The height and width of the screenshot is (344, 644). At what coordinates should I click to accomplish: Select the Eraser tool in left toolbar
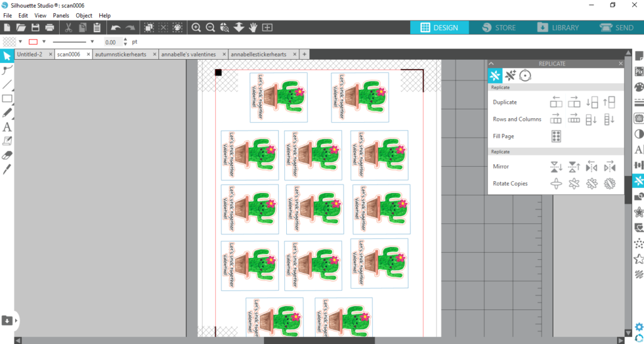coord(8,155)
